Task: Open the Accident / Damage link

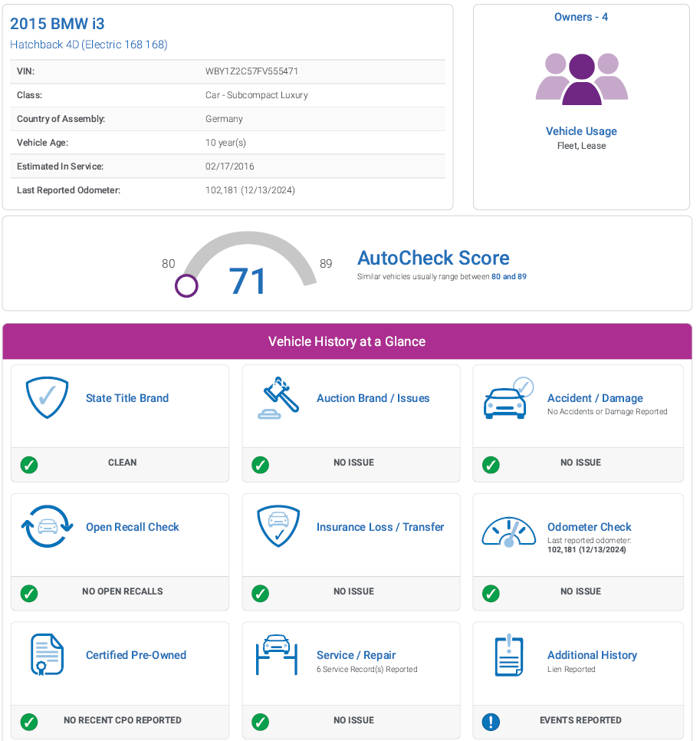Action: point(595,398)
